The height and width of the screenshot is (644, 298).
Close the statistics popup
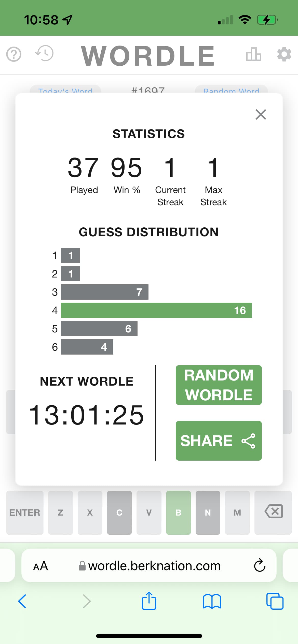(x=261, y=114)
